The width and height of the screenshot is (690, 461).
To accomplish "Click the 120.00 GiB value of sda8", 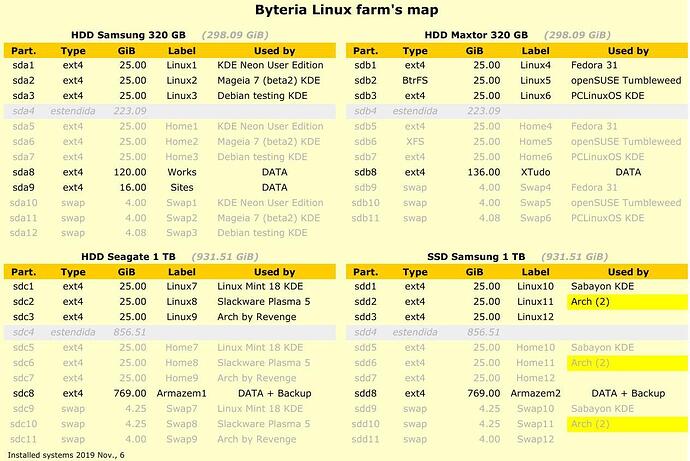I will click(130, 172).
